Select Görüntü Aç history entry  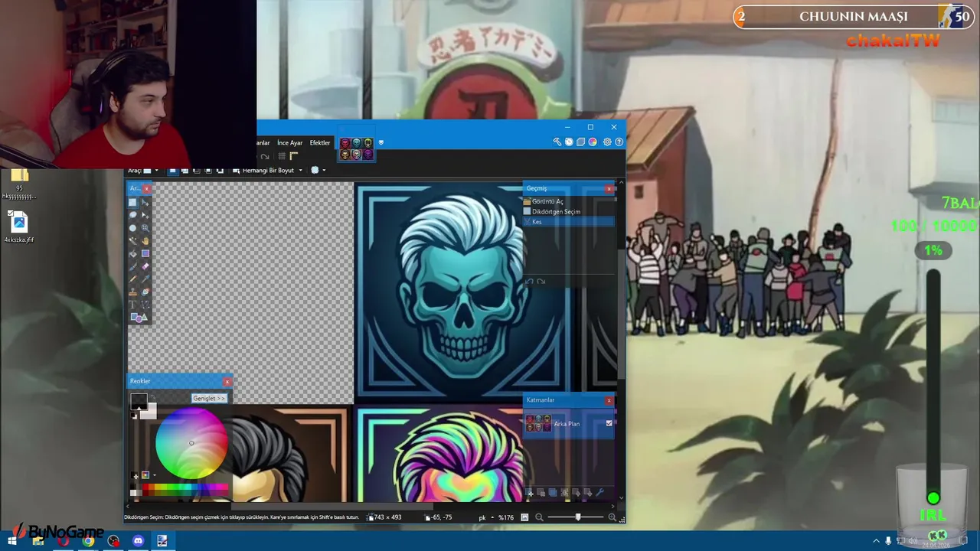(569, 201)
